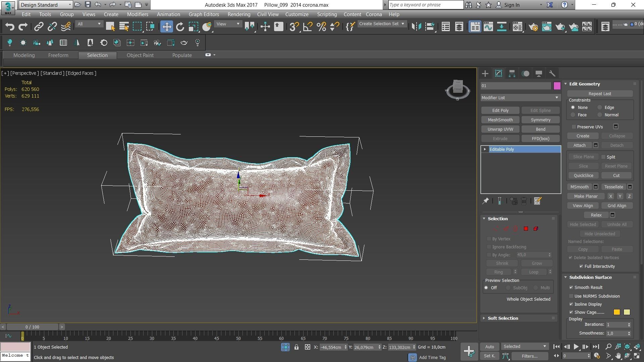This screenshot has height=362, width=644.
Task: Open the Corona menu
Action: [x=374, y=14]
